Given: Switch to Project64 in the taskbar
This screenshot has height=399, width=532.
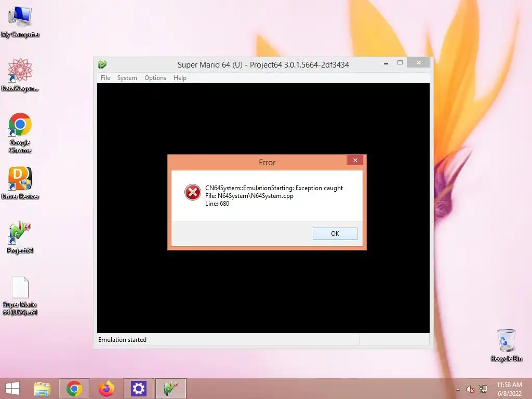Looking at the screenshot, I should (x=170, y=389).
